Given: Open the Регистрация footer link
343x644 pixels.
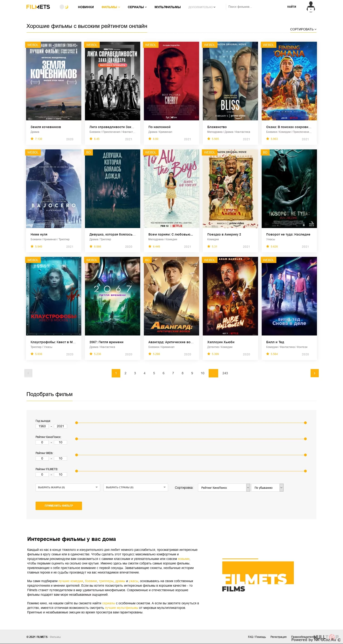Looking at the screenshot, I should click(x=278, y=637).
